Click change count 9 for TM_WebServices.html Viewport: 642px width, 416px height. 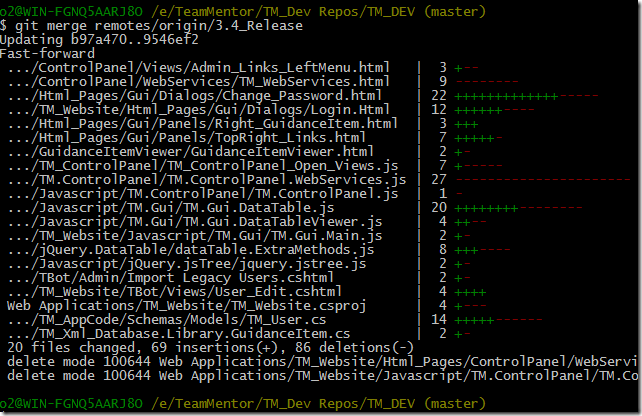(x=443, y=81)
